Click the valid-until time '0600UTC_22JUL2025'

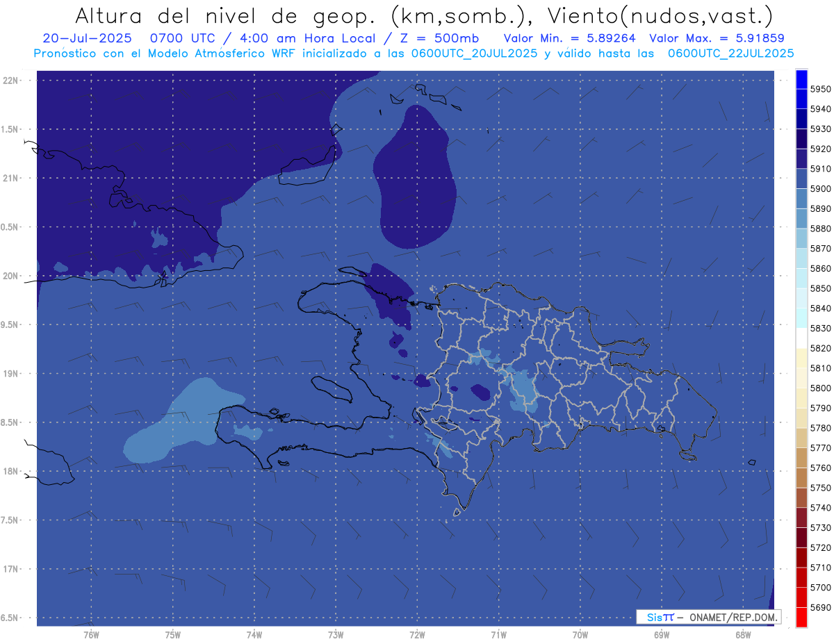click(730, 53)
